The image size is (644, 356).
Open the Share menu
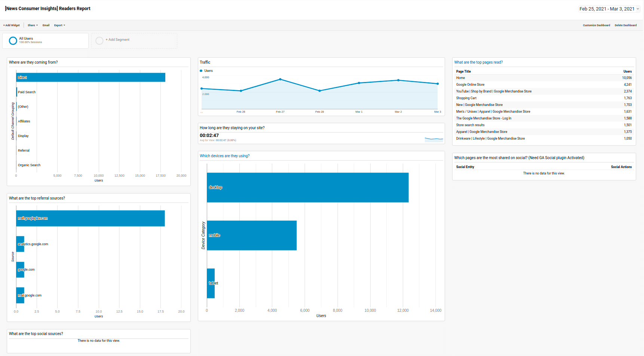coord(32,25)
